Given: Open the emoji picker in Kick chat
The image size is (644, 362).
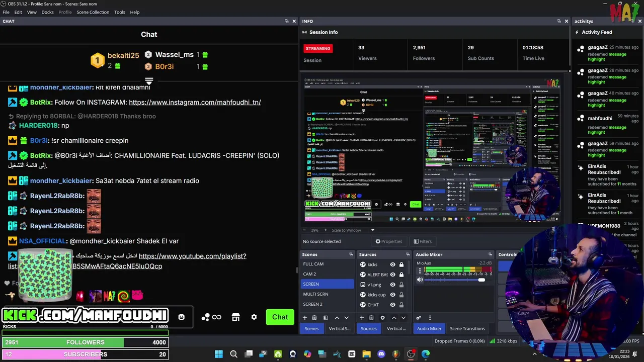Looking at the screenshot, I should point(182,317).
